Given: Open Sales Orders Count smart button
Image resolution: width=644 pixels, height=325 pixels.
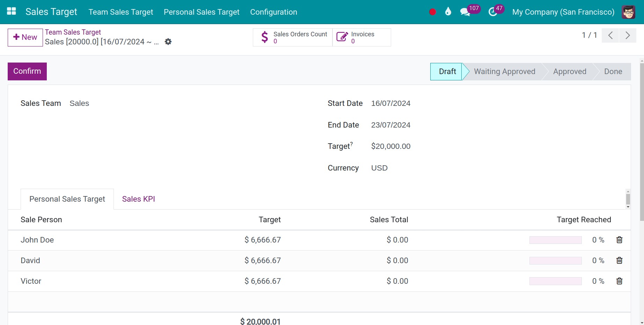Looking at the screenshot, I should (293, 37).
